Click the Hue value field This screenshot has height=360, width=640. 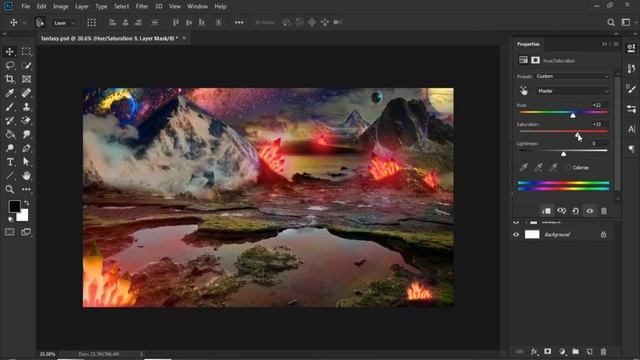[x=598, y=105]
